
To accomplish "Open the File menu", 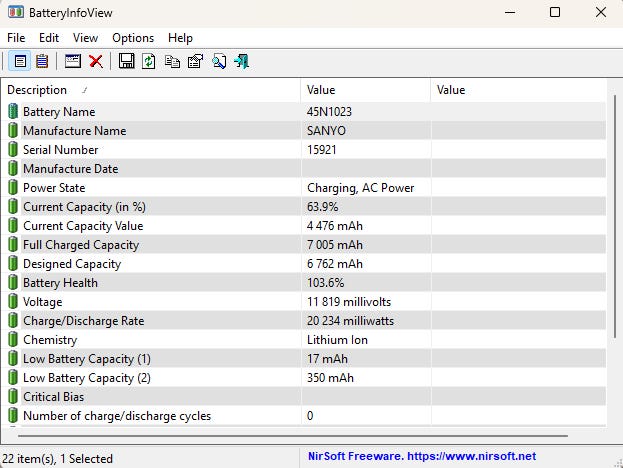I will click(x=16, y=38).
